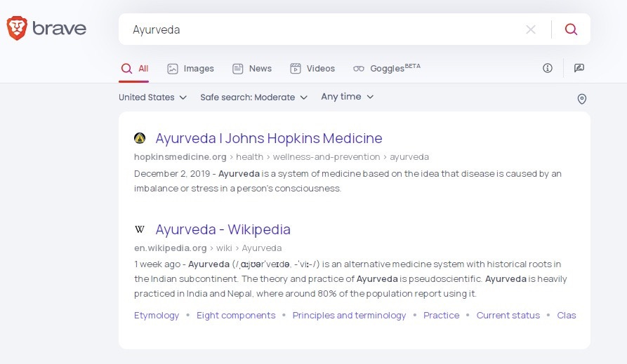Open the Videos tab
The width and height of the screenshot is (627, 364).
pyautogui.click(x=312, y=69)
